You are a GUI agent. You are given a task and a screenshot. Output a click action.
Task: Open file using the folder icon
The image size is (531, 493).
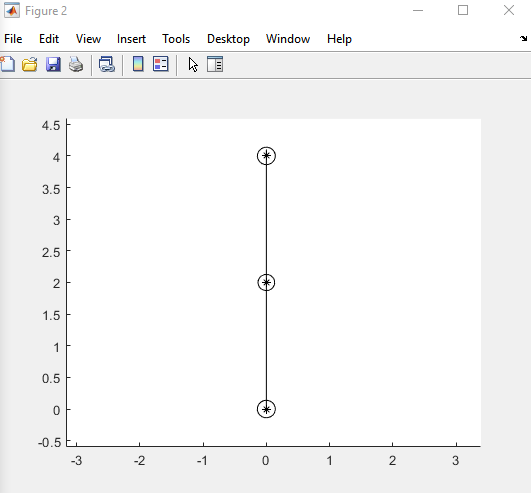[x=30, y=64]
